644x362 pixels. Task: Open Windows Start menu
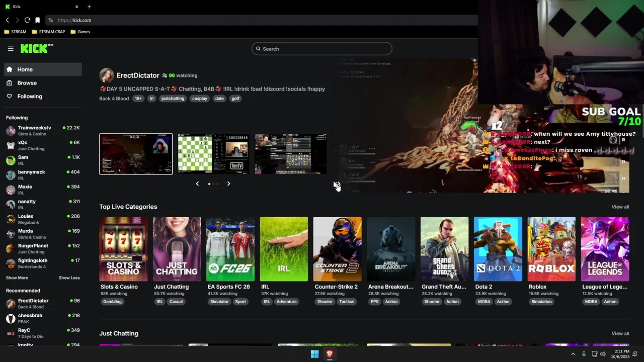314,354
